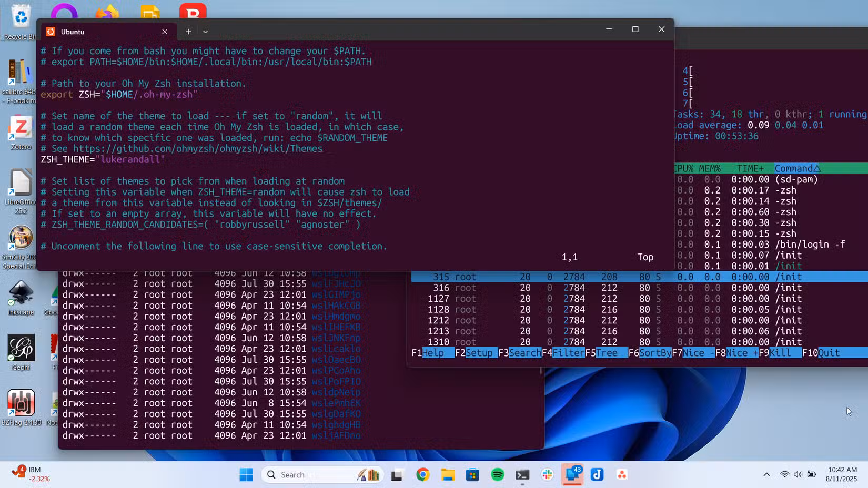This screenshot has width=868, height=488.
Task: Launch Spotify from the taskbar
Action: click(497, 474)
